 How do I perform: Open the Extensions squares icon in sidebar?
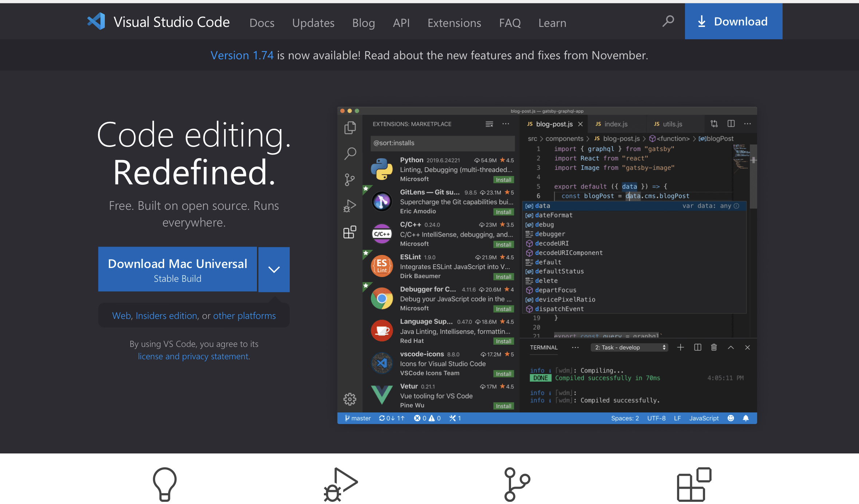point(349,232)
